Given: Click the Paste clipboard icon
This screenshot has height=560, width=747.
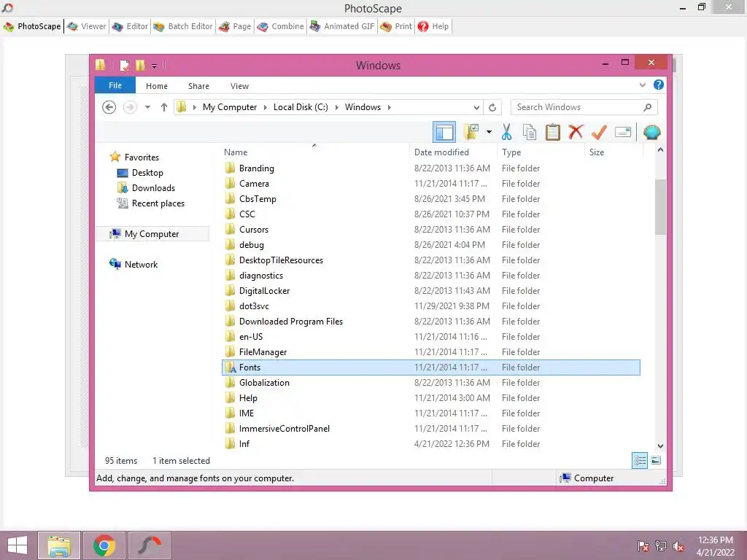Looking at the screenshot, I should 553,132.
